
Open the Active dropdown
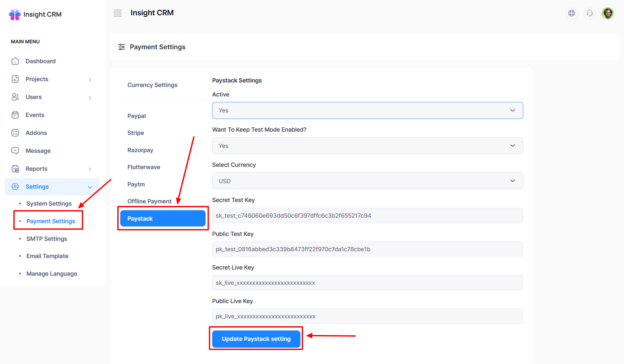coord(367,110)
